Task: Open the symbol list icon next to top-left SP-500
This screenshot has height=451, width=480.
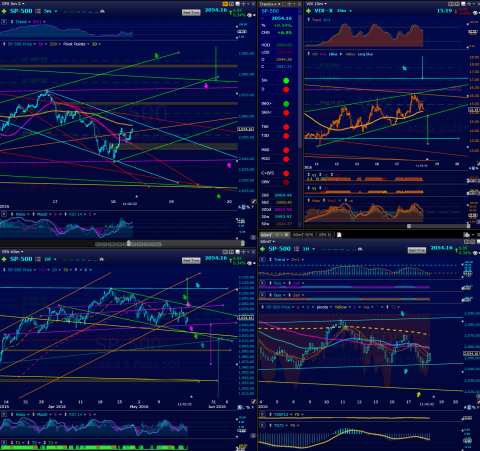Action: coord(38,11)
